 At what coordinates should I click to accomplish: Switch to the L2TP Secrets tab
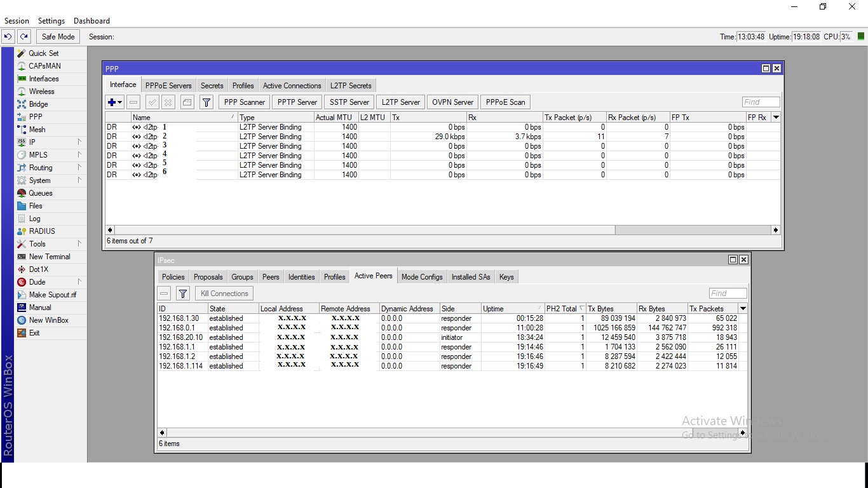350,86
